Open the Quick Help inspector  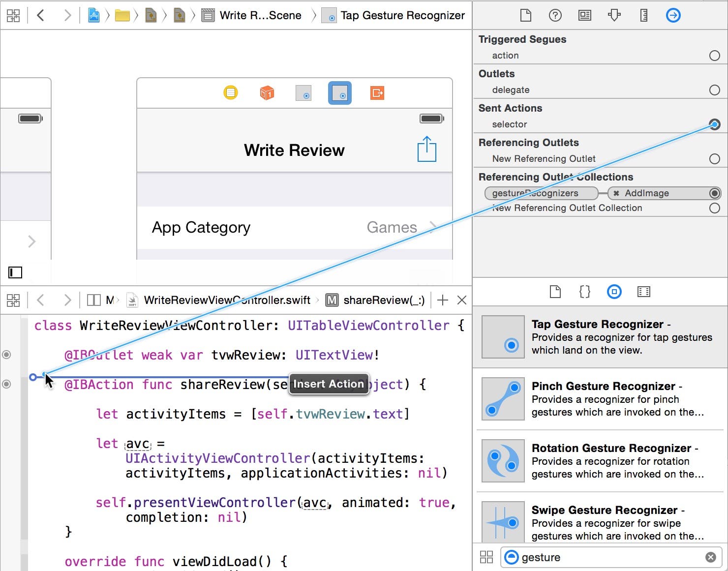click(x=555, y=15)
